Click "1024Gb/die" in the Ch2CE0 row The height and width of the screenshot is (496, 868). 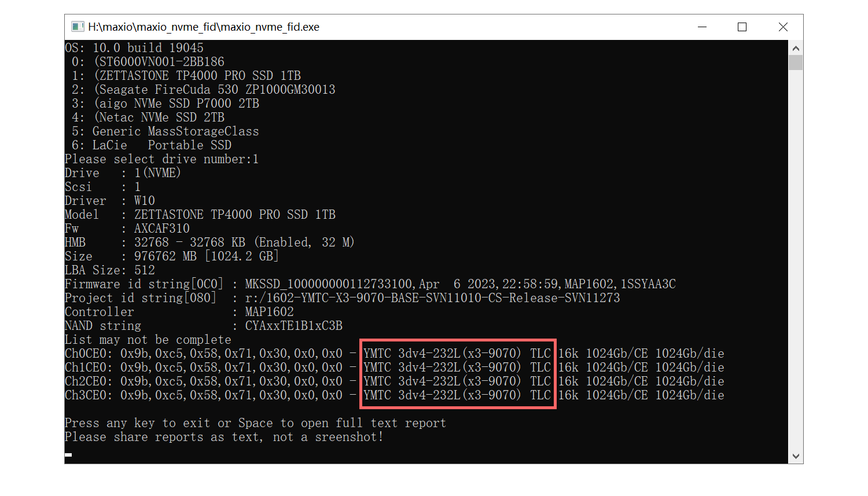click(x=690, y=381)
